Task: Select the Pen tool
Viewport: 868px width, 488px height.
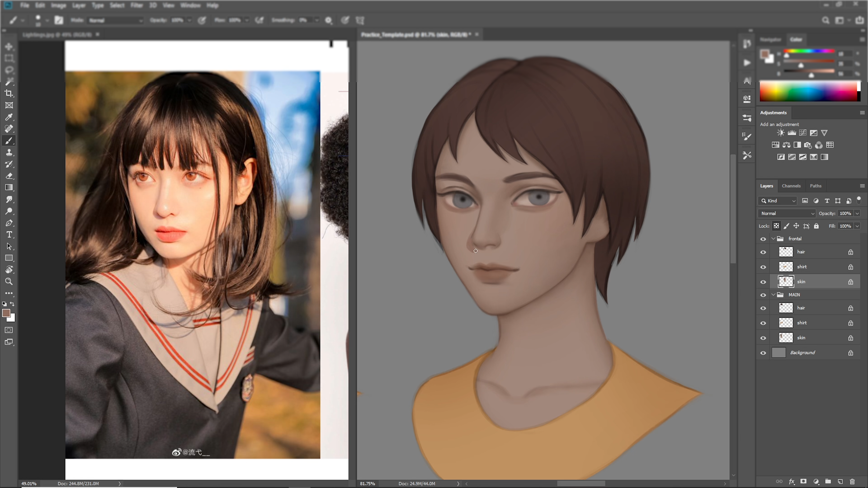Action: (x=9, y=223)
